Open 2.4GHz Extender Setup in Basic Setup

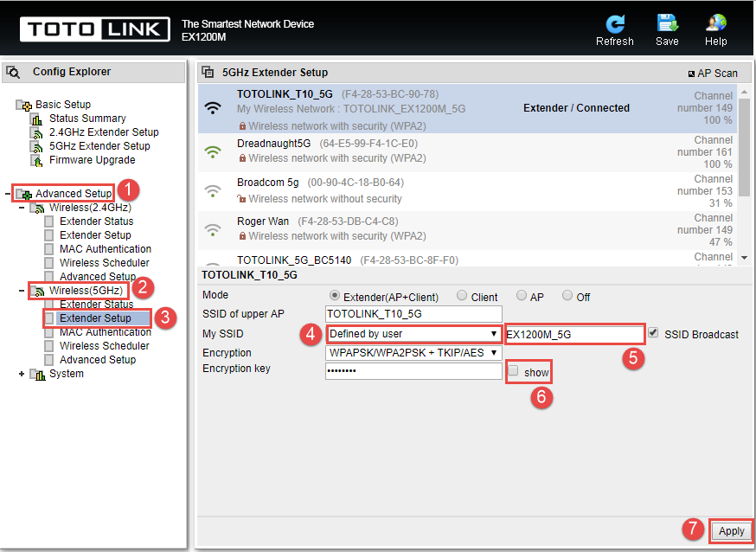tap(104, 132)
